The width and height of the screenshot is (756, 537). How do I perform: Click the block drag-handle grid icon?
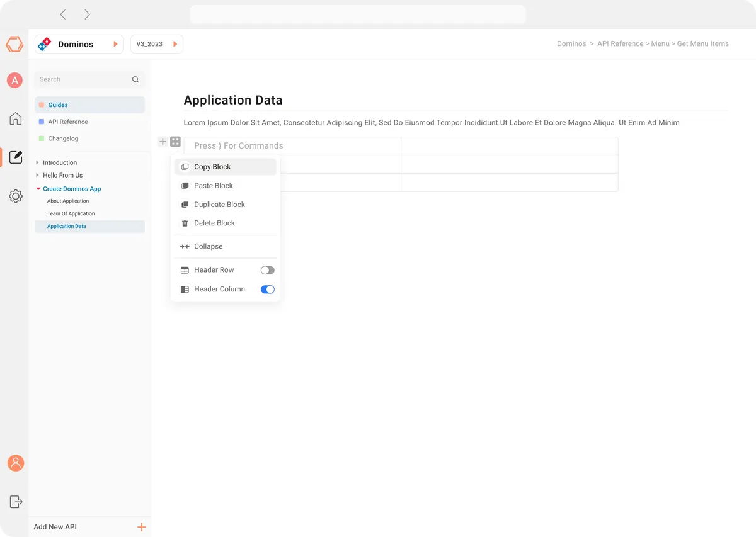tap(175, 142)
